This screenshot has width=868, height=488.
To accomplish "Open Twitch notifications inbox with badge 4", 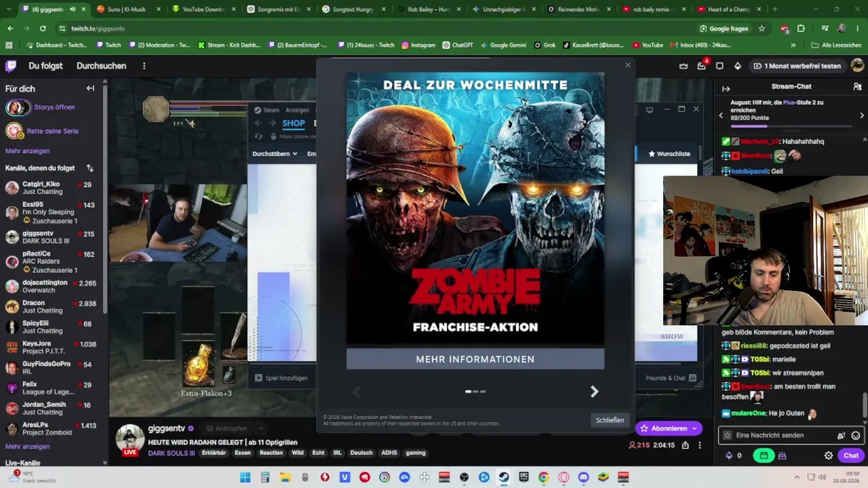I will coord(702,66).
